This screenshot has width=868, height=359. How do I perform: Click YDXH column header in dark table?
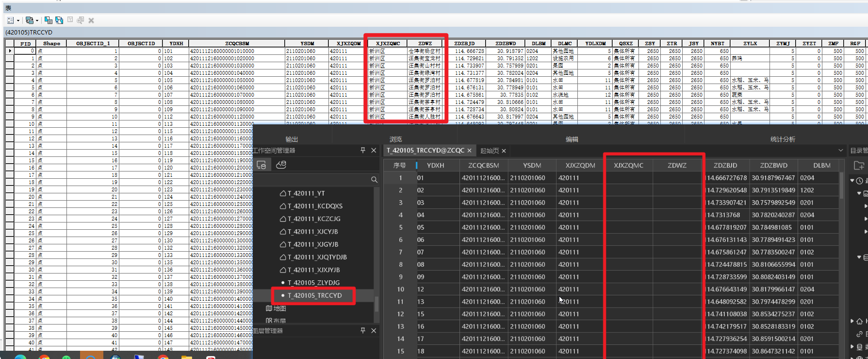click(435, 165)
